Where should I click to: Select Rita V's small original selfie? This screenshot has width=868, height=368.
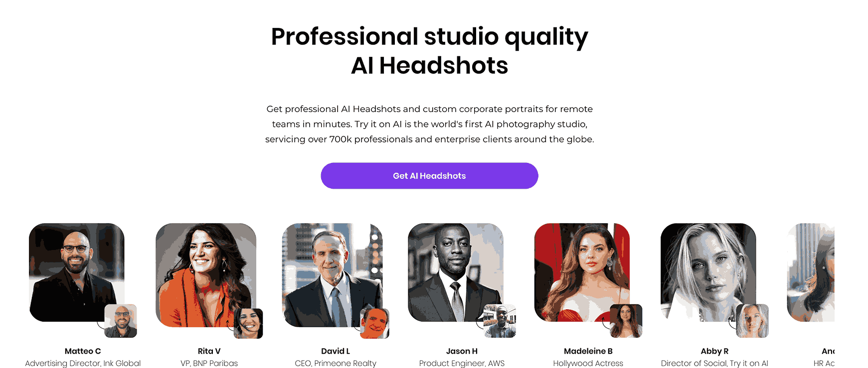point(248,324)
